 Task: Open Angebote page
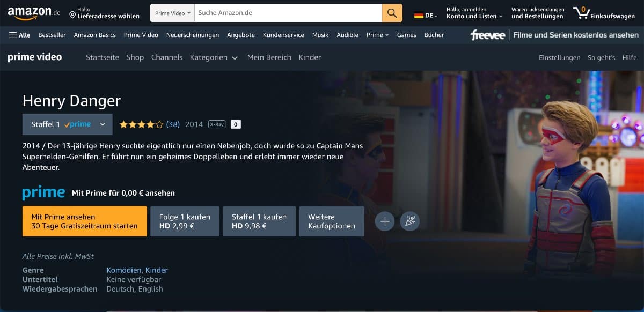pyautogui.click(x=241, y=35)
